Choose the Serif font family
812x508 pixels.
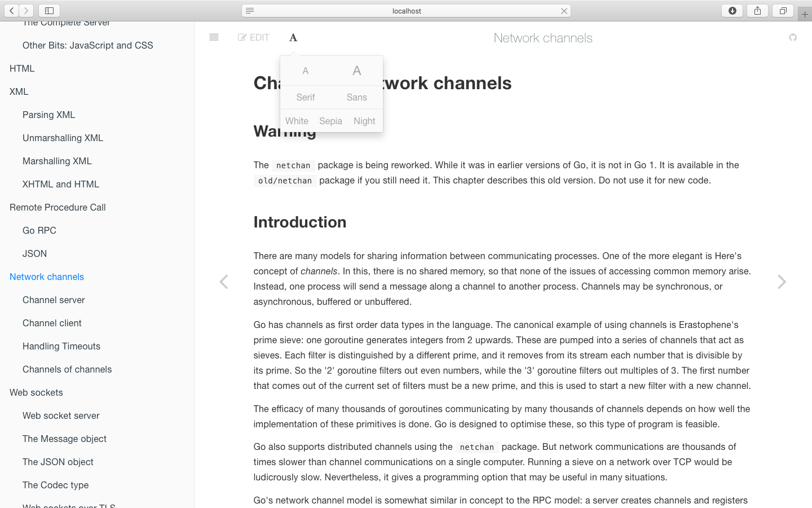[x=306, y=97]
